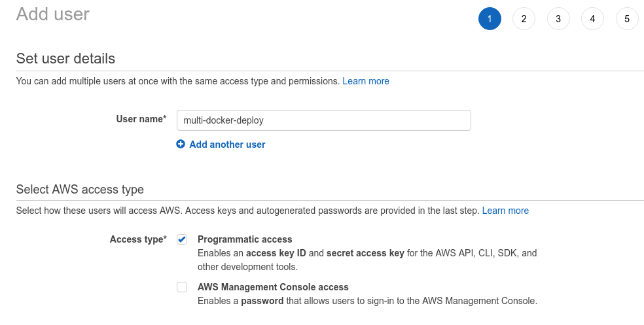The height and width of the screenshot is (325, 644).
Task: Click the AWS Management Console access label
Action: click(273, 287)
